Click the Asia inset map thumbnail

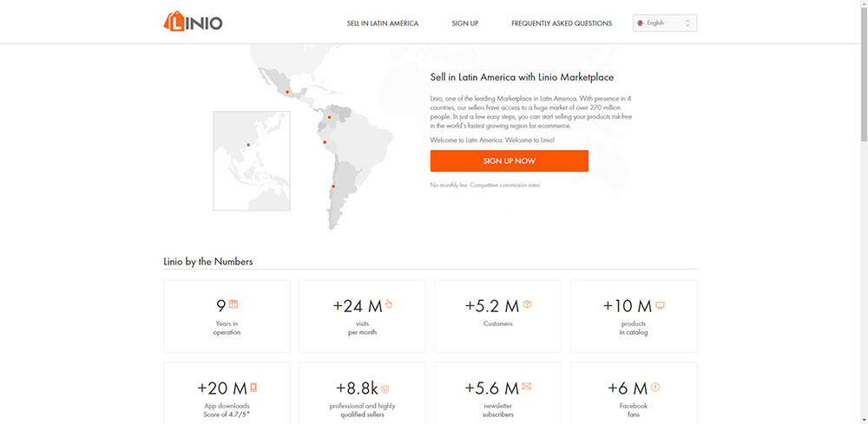pyautogui.click(x=252, y=161)
